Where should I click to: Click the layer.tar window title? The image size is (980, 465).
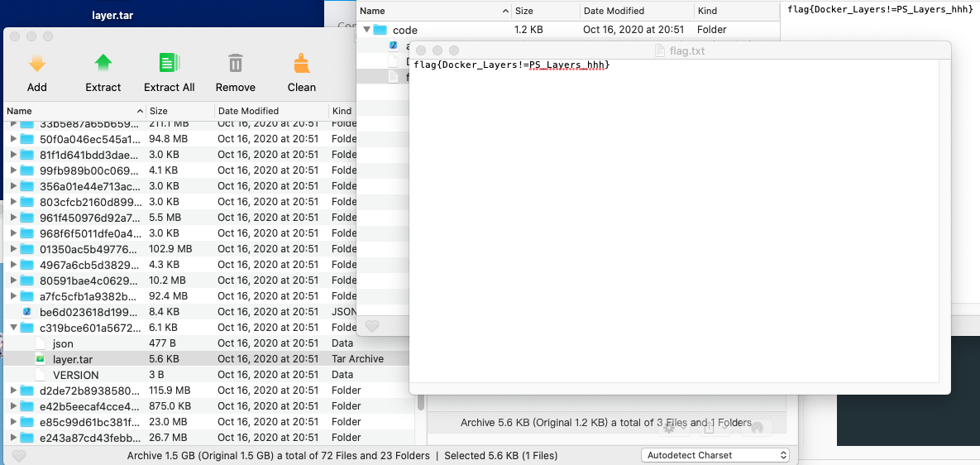tap(112, 17)
